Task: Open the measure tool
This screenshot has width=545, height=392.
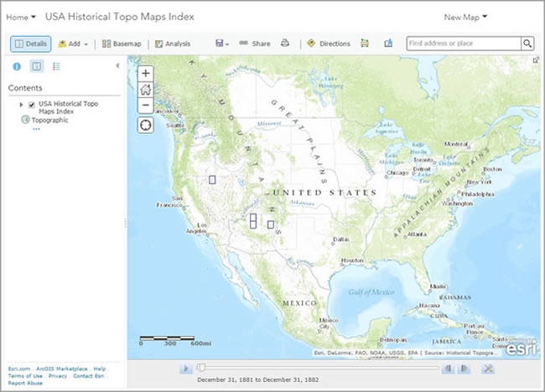Action: pyautogui.click(x=365, y=44)
